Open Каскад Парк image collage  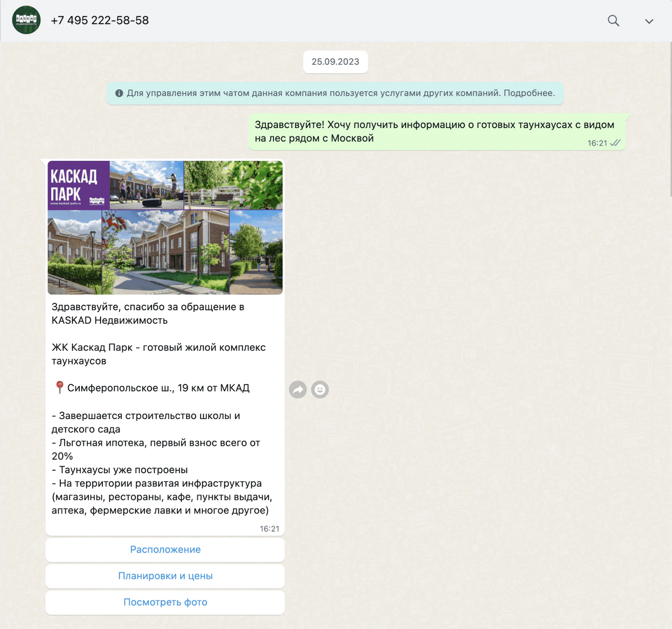tap(165, 228)
